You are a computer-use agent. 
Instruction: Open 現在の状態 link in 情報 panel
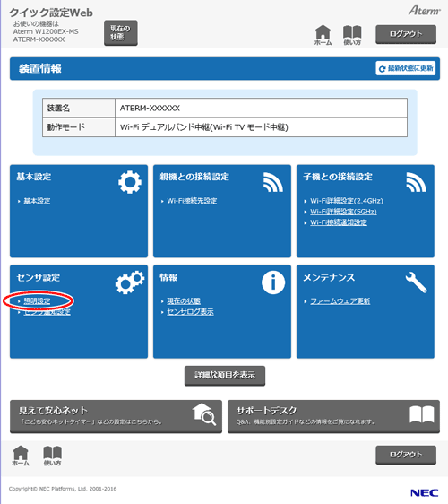tap(184, 300)
